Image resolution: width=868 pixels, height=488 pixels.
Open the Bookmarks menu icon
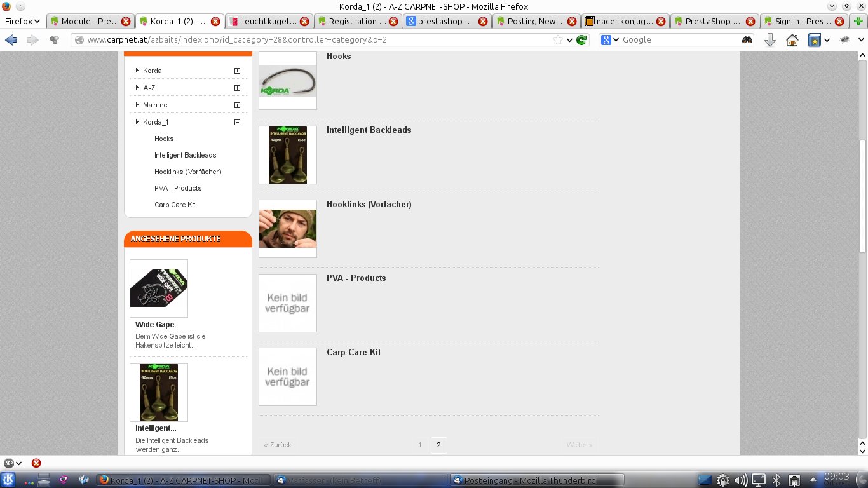815,40
